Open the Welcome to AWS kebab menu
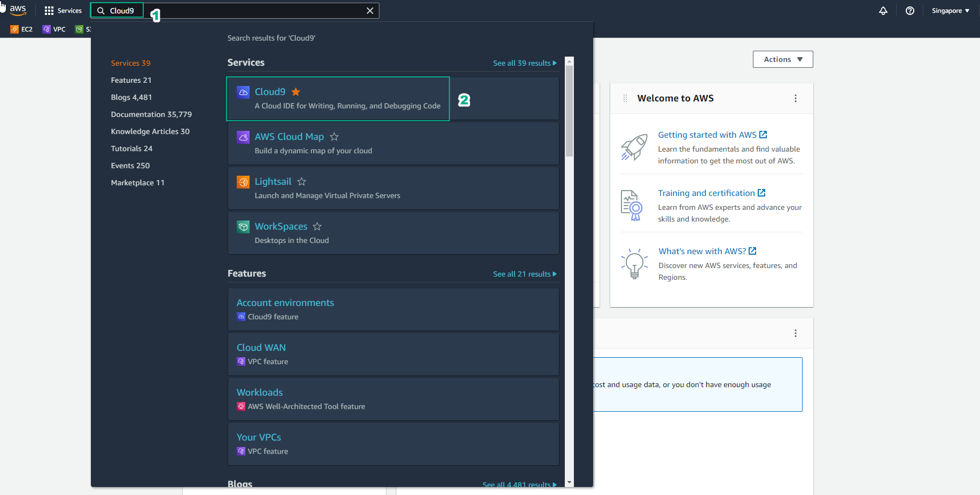 [x=796, y=98]
